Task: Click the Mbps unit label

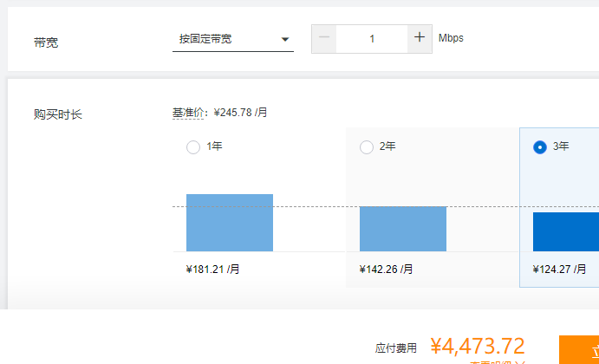Action: 451,38
